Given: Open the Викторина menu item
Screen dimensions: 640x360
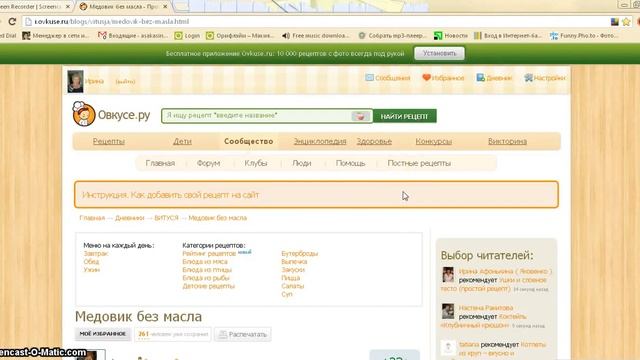Looking at the screenshot, I should (x=507, y=141).
